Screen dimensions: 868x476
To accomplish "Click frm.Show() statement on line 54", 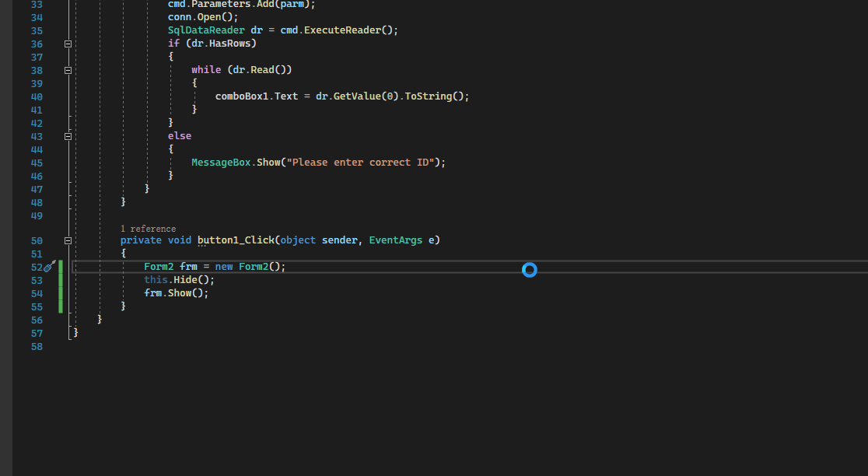I will tap(176, 293).
